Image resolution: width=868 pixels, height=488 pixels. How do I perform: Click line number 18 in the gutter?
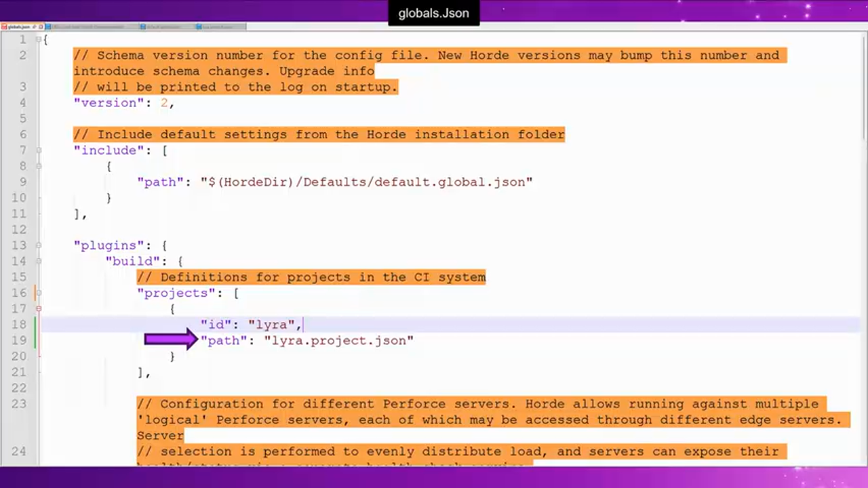22,324
